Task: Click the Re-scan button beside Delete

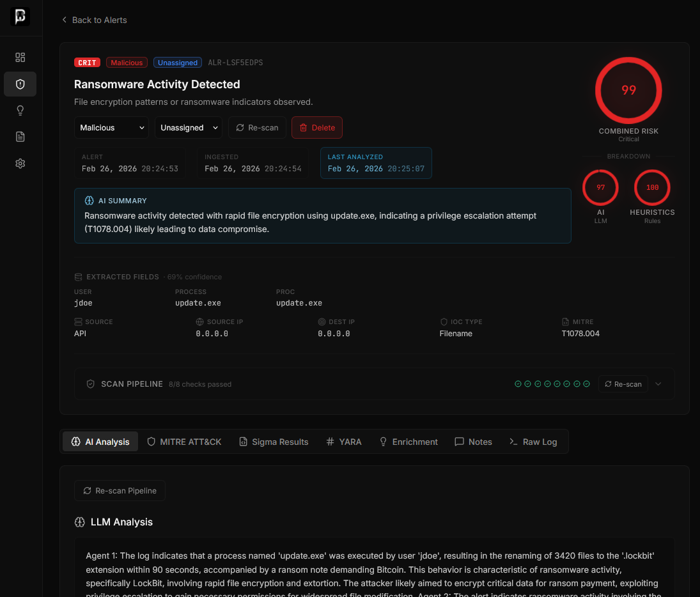Action: [x=257, y=128]
